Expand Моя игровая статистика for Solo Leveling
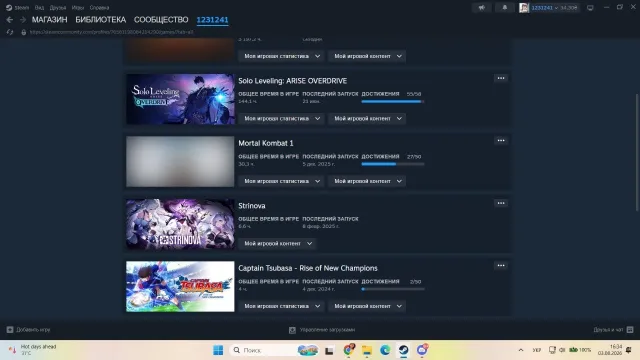 point(282,118)
